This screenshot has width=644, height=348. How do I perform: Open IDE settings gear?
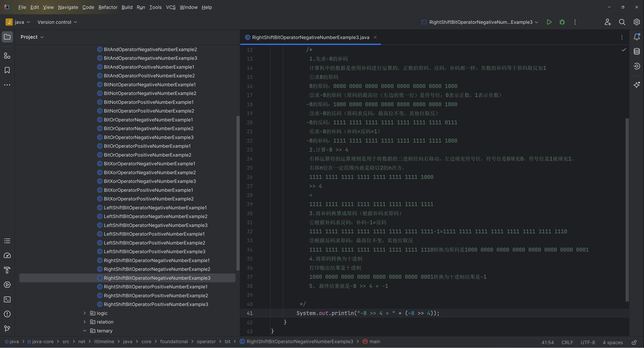click(636, 22)
